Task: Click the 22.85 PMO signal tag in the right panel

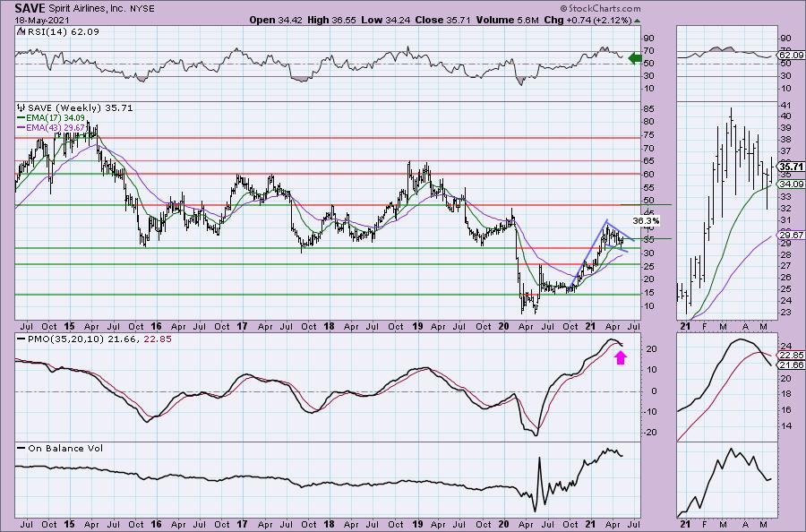Action: click(x=791, y=356)
